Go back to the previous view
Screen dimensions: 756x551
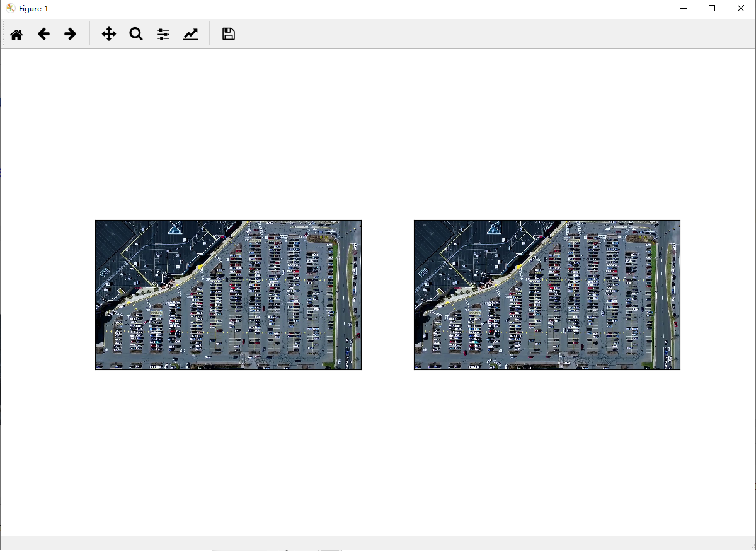point(43,34)
